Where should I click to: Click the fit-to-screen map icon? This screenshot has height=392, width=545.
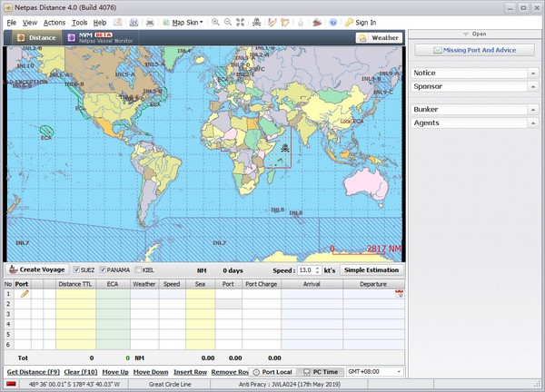pyautogui.click(x=241, y=22)
